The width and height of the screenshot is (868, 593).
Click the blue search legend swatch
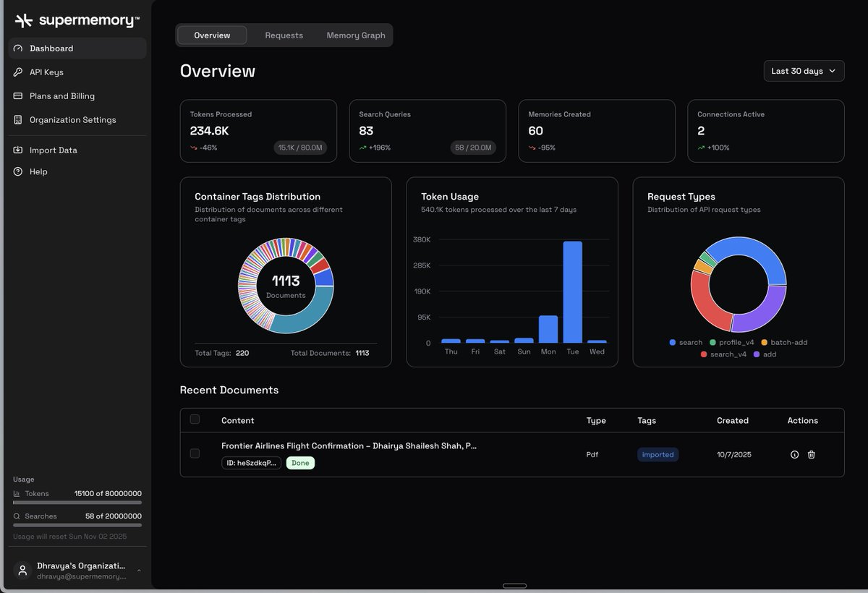tap(673, 343)
